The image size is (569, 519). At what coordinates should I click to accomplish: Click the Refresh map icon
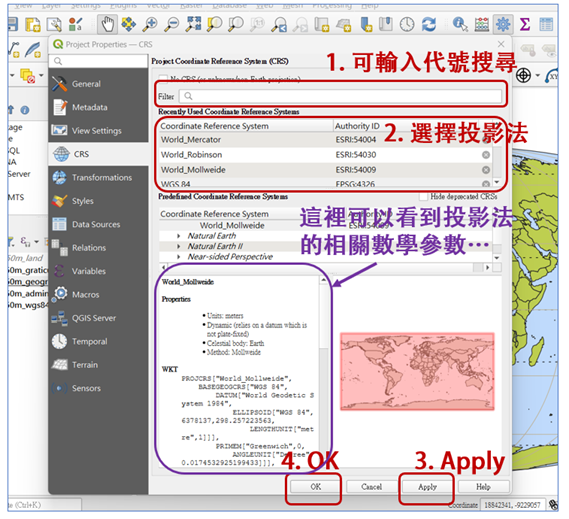(429, 24)
